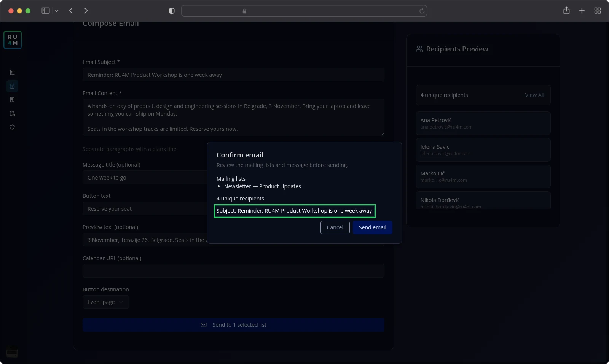Select the calendar icon in sidebar
This screenshot has width=609, height=364.
click(12, 86)
